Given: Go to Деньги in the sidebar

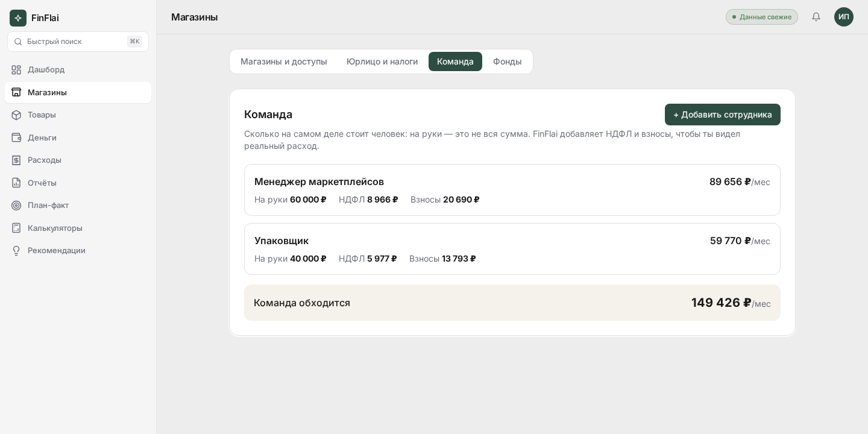Looking at the screenshot, I should click(x=78, y=137).
